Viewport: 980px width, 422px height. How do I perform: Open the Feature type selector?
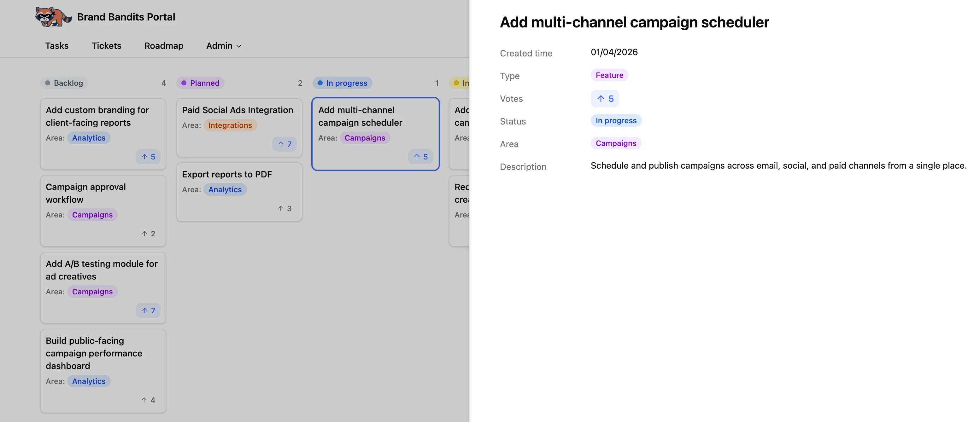tap(609, 75)
